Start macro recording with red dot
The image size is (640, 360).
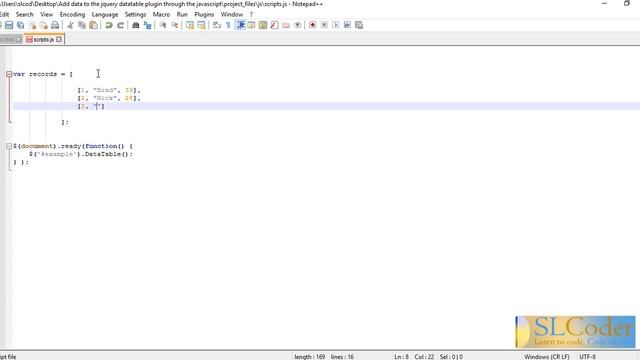313,25
